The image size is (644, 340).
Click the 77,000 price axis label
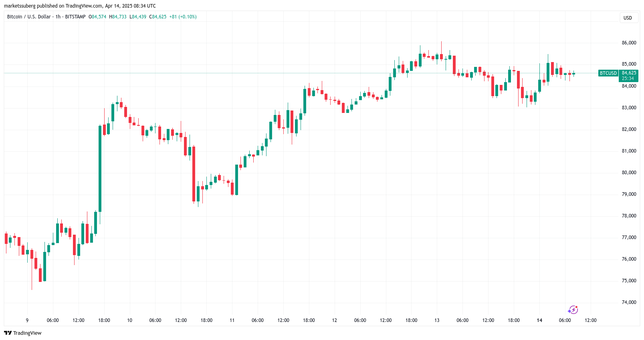(629, 237)
